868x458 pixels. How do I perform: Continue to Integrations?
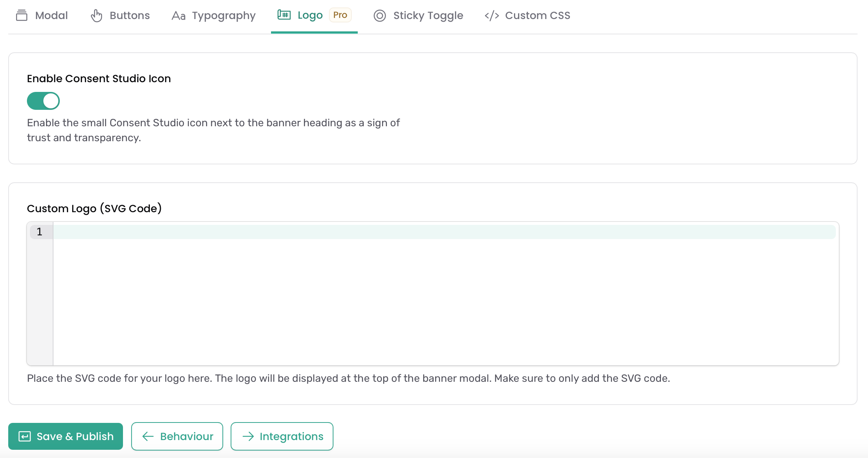click(282, 436)
